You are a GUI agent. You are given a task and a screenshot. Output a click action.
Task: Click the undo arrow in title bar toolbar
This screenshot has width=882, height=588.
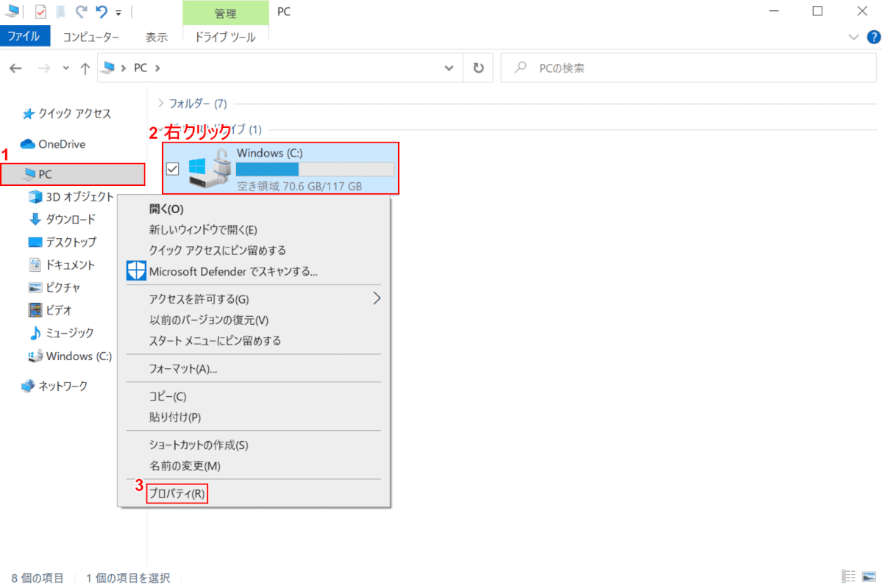click(102, 11)
